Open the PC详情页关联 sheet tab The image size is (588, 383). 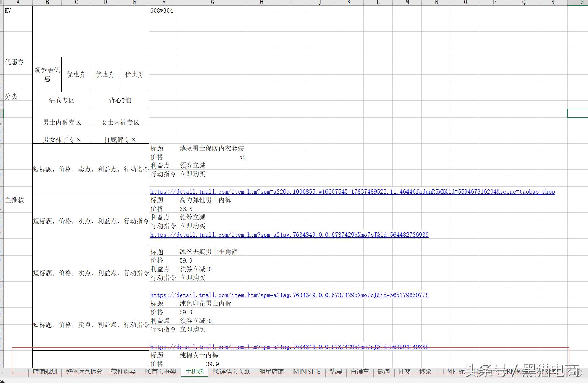[231, 372]
